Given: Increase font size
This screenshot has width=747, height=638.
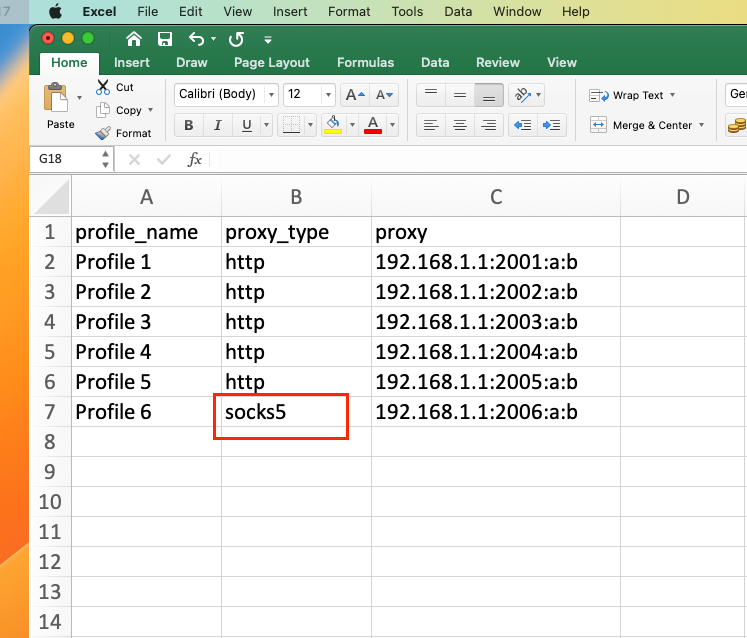Looking at the screenshot, I should (355, 95).
